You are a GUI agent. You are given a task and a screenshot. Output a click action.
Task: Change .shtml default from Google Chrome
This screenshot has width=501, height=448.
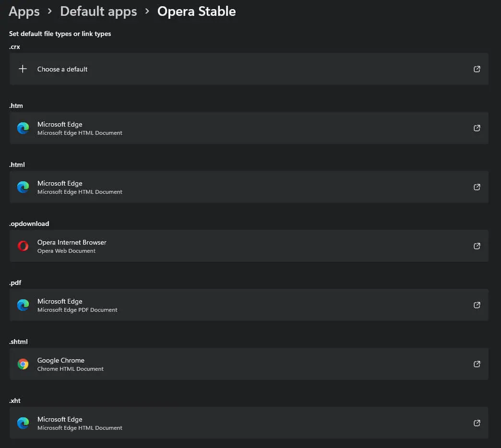(249, 364)
